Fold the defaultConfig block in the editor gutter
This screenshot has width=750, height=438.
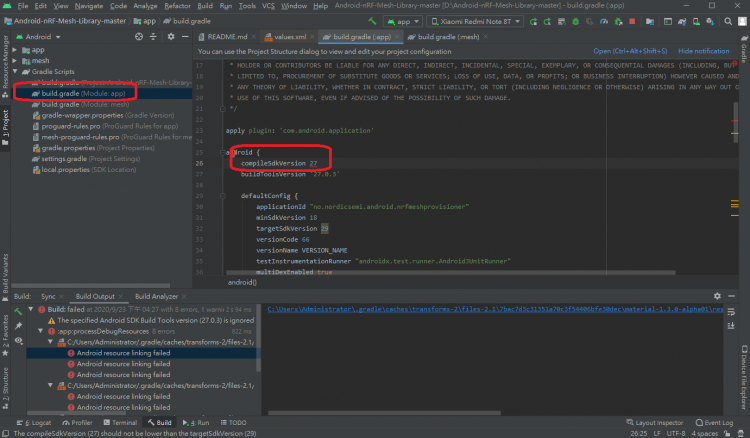(222, 196)
